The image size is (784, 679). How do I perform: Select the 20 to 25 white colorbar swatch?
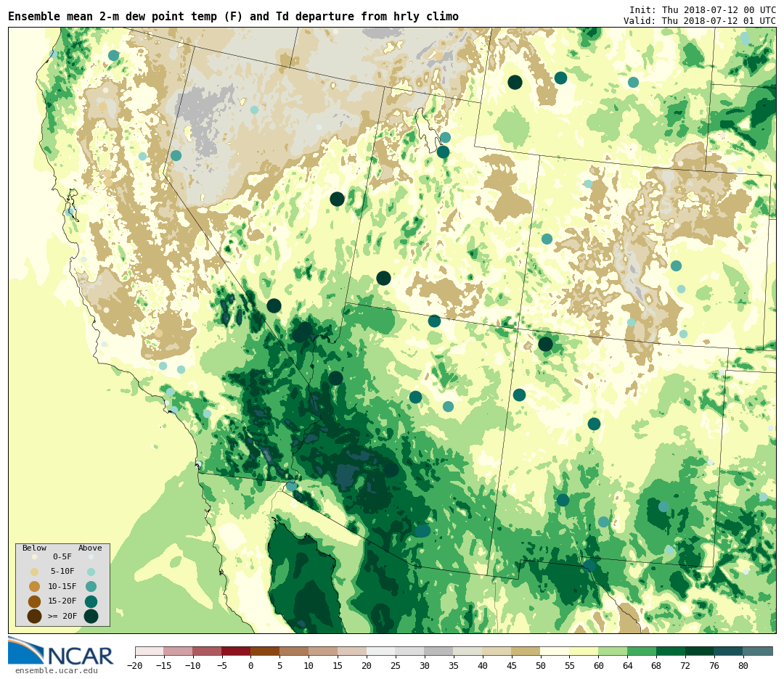[381, 651]
